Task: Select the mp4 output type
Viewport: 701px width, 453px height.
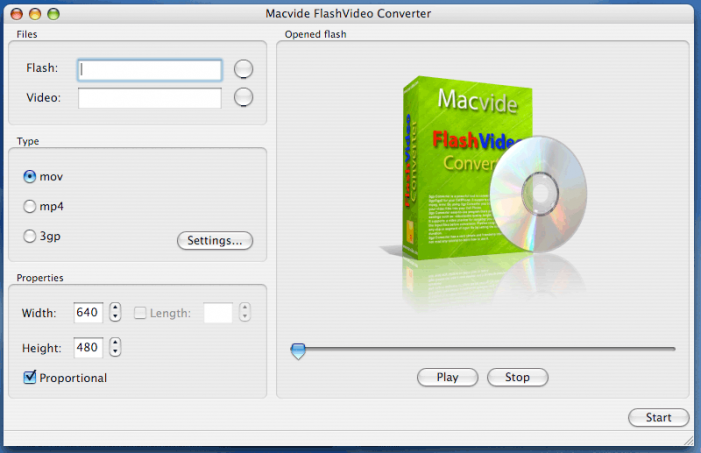Action: (x=30, y=207)
